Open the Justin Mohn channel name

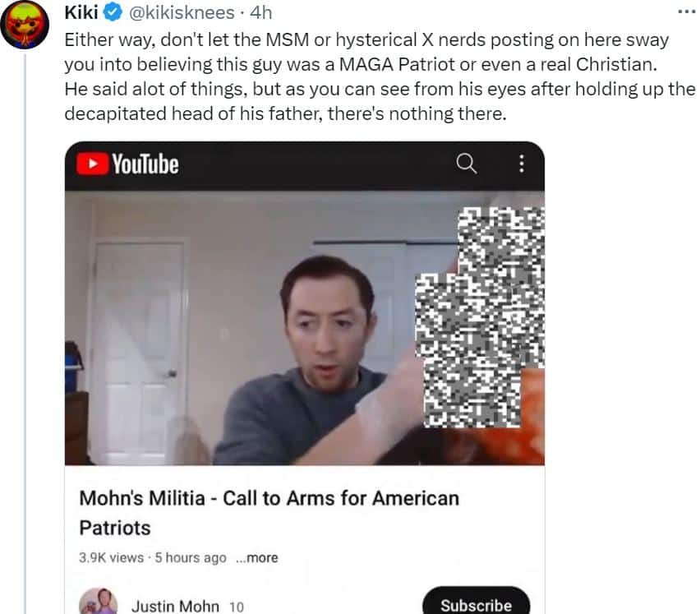[175, 606]
